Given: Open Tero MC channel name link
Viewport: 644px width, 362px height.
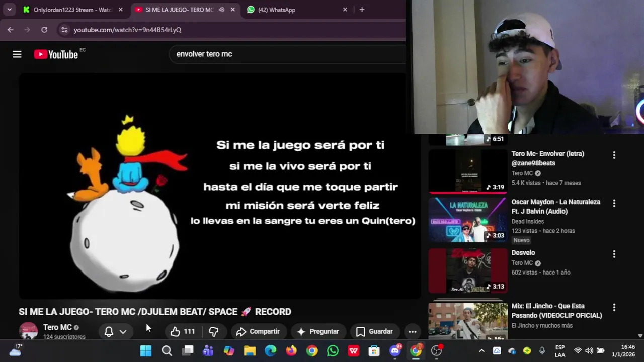Looking at the screenshot, I should 57,327.
